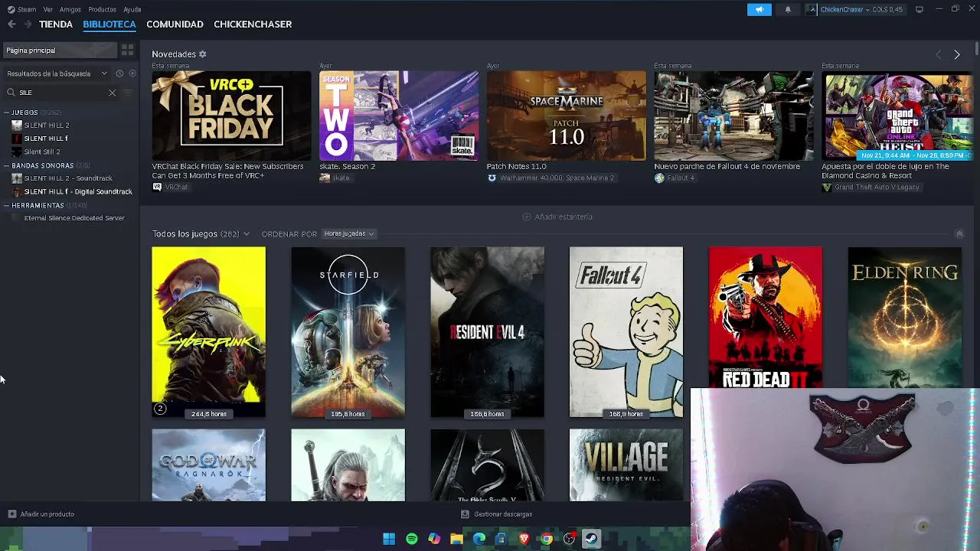This screenshot has width=980, height=551.
Task: Click the ChickenChaser profile avatar
Action: pyautogui.click(x=812, y=10)
